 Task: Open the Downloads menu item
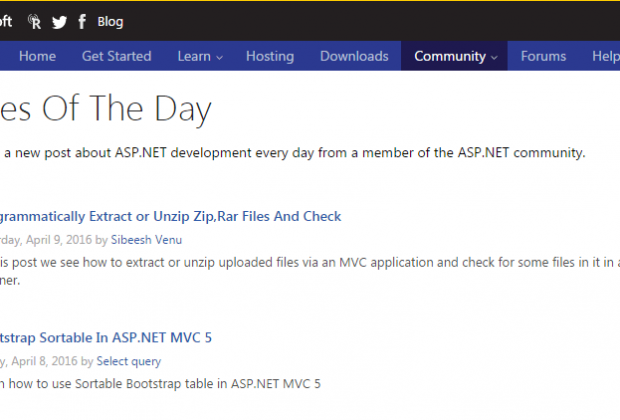(354, 56)
